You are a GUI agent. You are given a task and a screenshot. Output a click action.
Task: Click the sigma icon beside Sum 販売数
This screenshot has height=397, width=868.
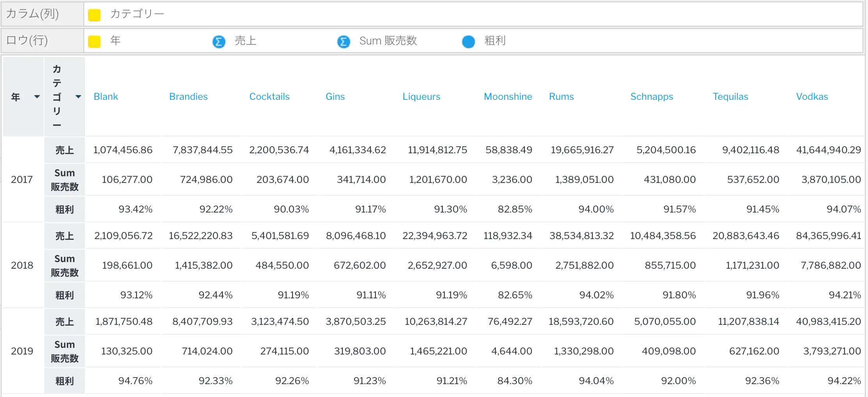click(x=344, y=41)
